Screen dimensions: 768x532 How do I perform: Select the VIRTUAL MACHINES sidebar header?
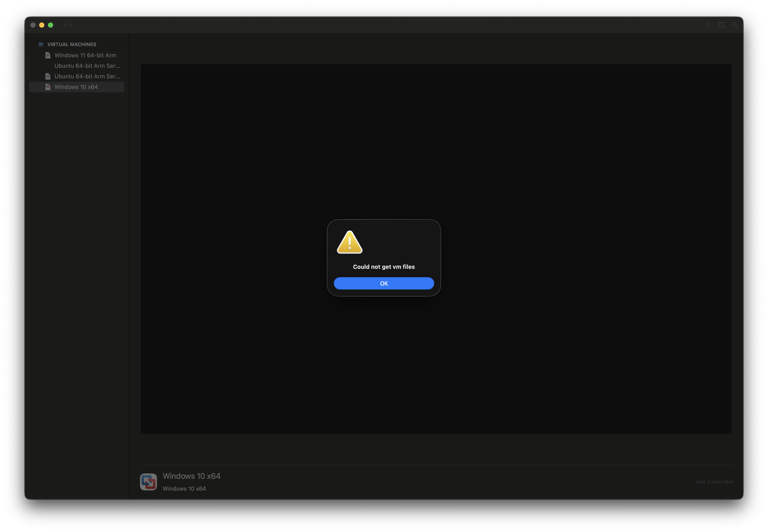point(72,44)
